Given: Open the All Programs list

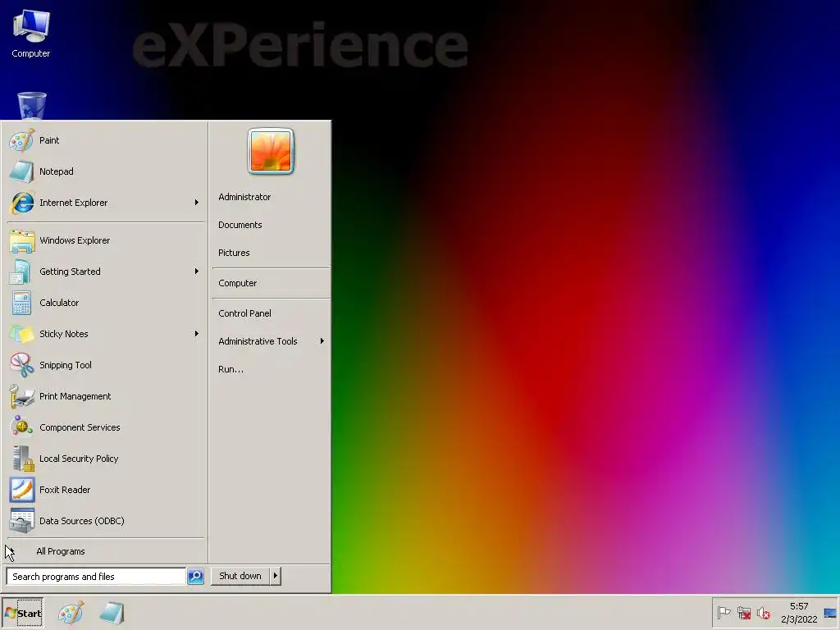Looking at the screenshot, I should pyautogui.click(x=61, y=551).
